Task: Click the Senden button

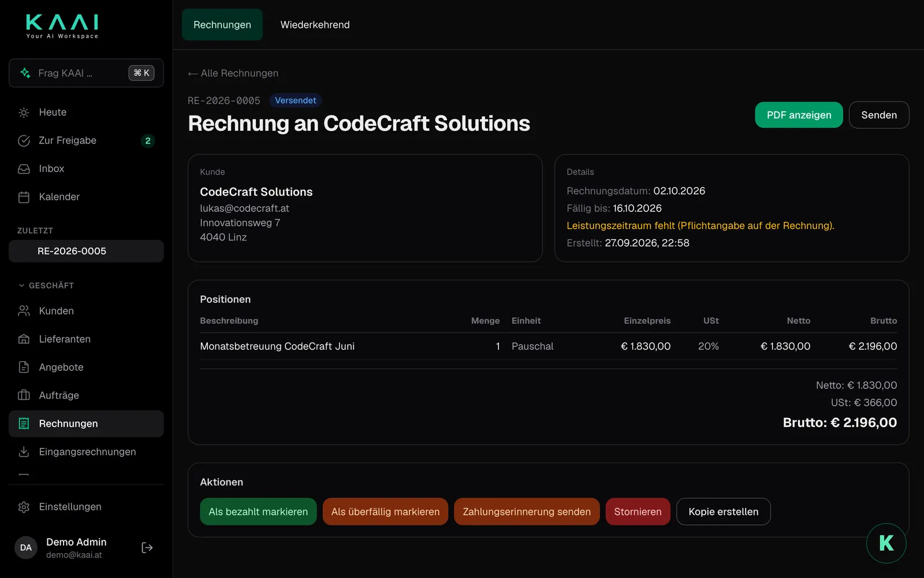Action: [x=879, y=115]
